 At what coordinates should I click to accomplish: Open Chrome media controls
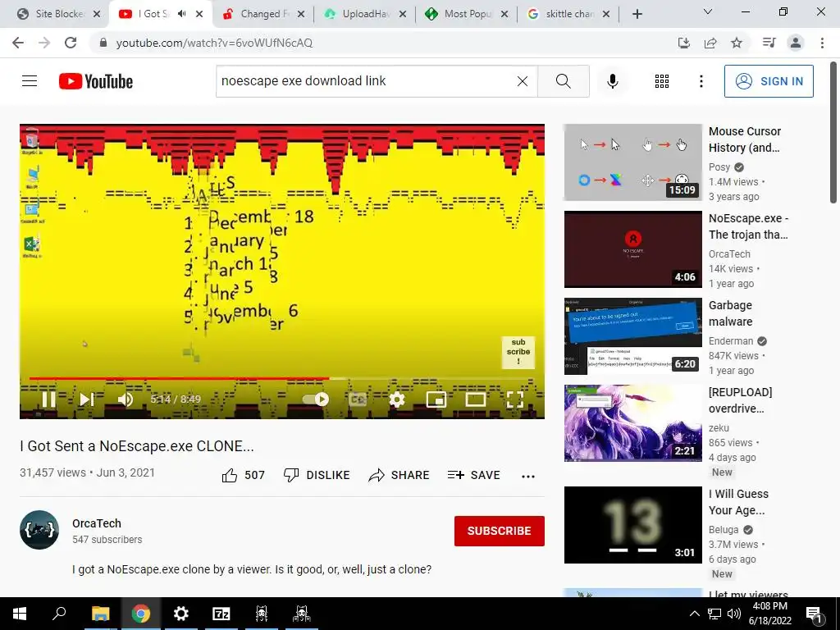point(769,43)
